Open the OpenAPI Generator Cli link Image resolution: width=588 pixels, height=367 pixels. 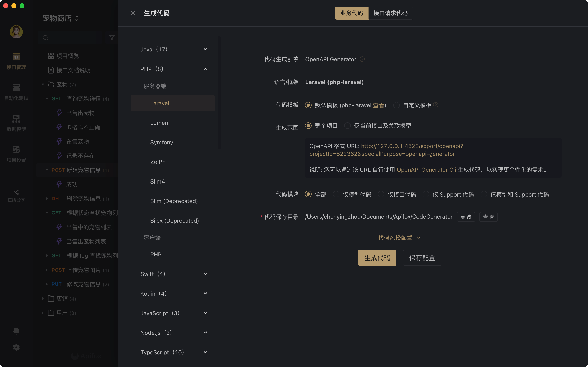point(426,170)
